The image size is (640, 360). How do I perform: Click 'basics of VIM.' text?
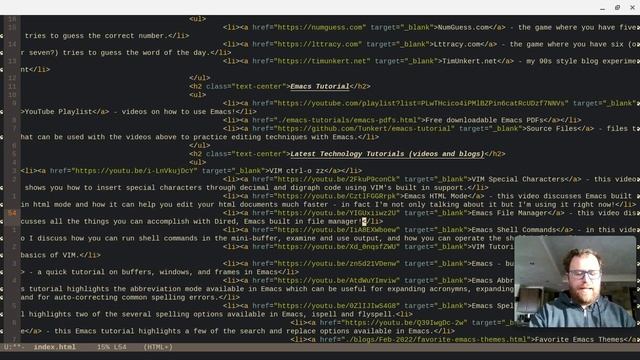50,255
